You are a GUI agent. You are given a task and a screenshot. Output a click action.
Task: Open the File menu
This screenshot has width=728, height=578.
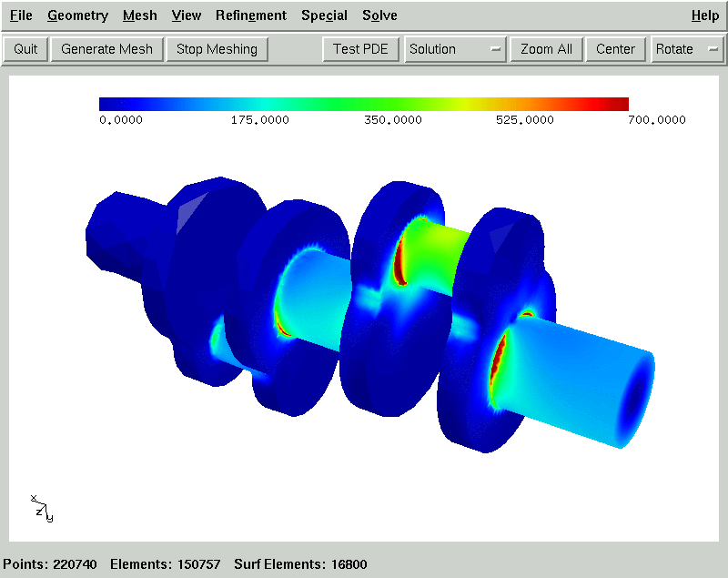[x=21, y=15]
